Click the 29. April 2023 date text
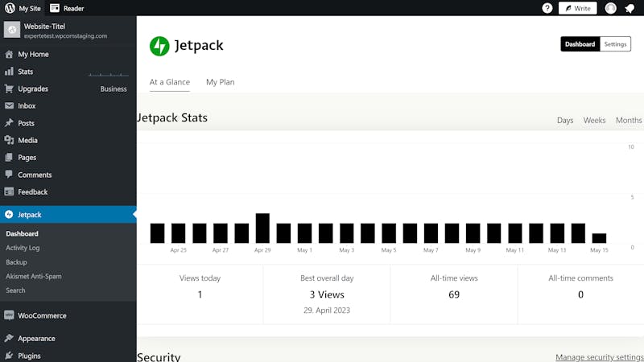Viewport: 644px width, 362px height. click(x=327, y=311)
